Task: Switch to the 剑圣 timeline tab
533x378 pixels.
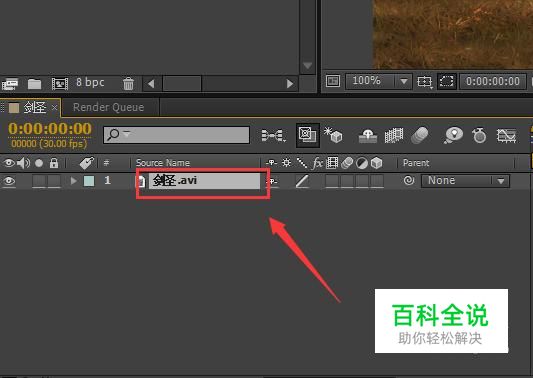Action: click(35, 108)
